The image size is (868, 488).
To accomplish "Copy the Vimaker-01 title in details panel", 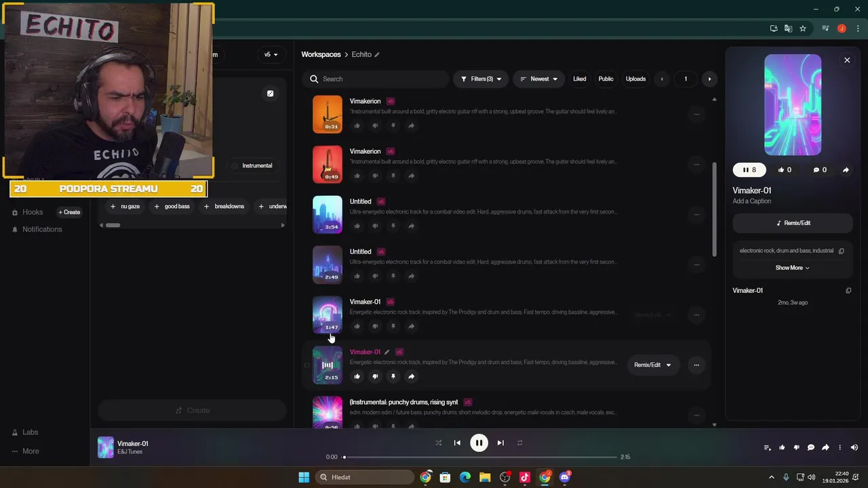I will (848, 290).
